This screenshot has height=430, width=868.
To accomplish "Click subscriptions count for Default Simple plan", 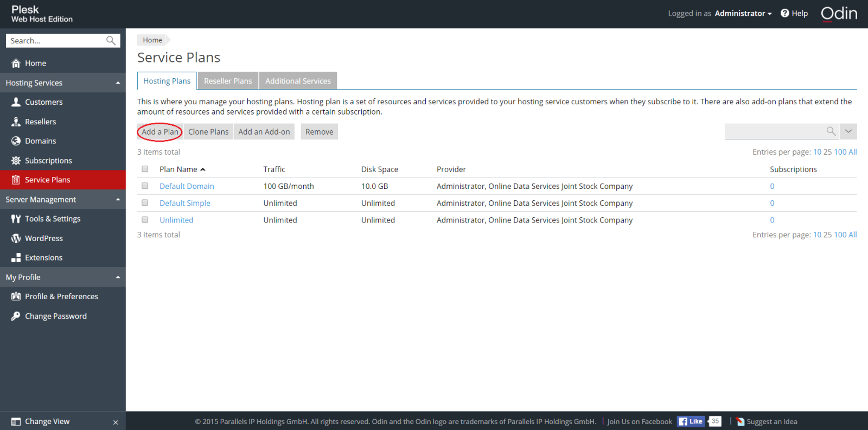I will (x=772, y=203).
